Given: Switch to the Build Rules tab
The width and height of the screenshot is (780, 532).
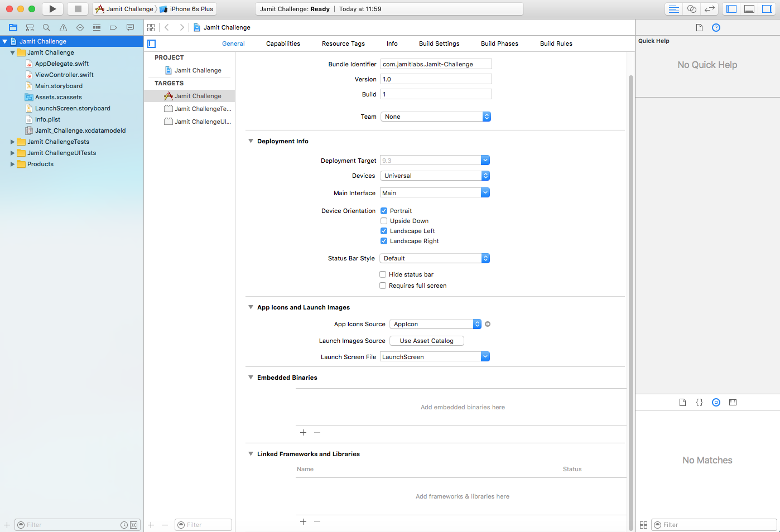Looking at the screenshot, I should (556, 43).
